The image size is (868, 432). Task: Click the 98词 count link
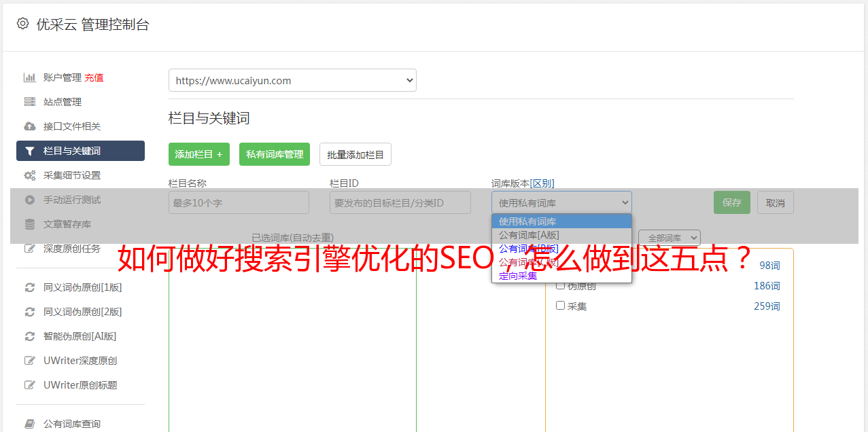769,266
